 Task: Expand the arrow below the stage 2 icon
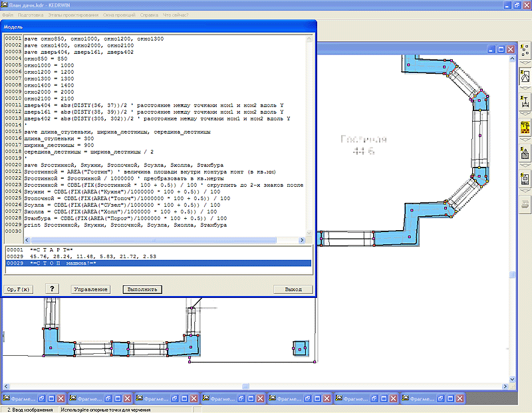pos(525,88)
